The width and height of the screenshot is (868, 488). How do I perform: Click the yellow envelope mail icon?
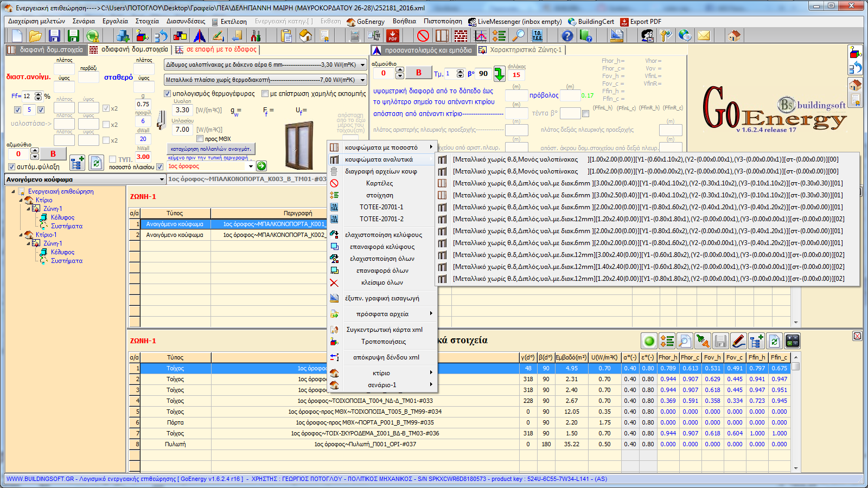[x=704, y=36]
